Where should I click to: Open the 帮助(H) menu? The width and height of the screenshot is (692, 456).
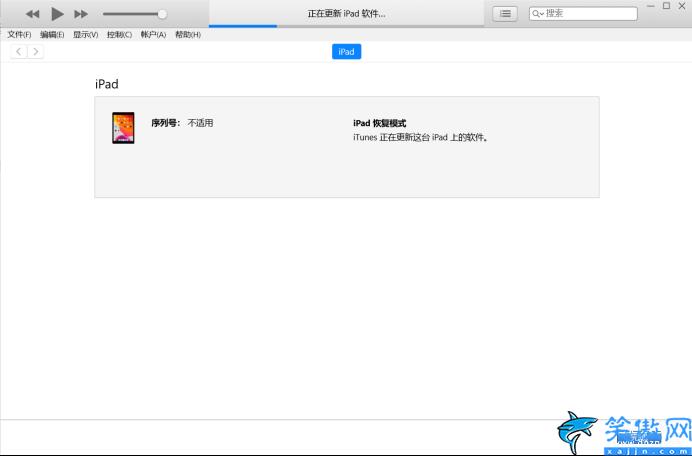pos(188,34)
